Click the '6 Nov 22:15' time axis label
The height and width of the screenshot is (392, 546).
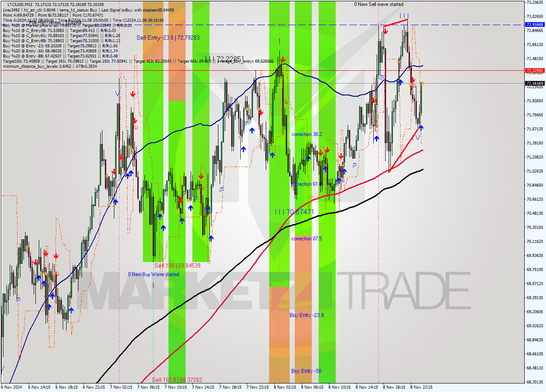[x=94, y=387]
